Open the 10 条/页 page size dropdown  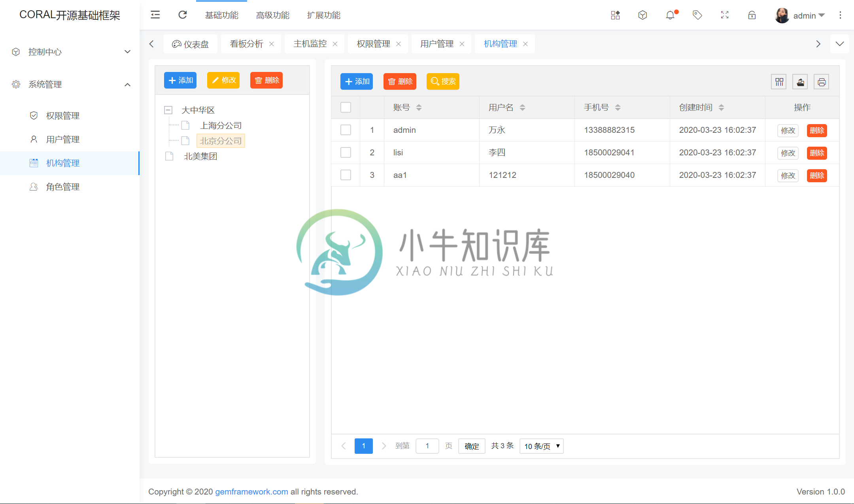point(542,446)
